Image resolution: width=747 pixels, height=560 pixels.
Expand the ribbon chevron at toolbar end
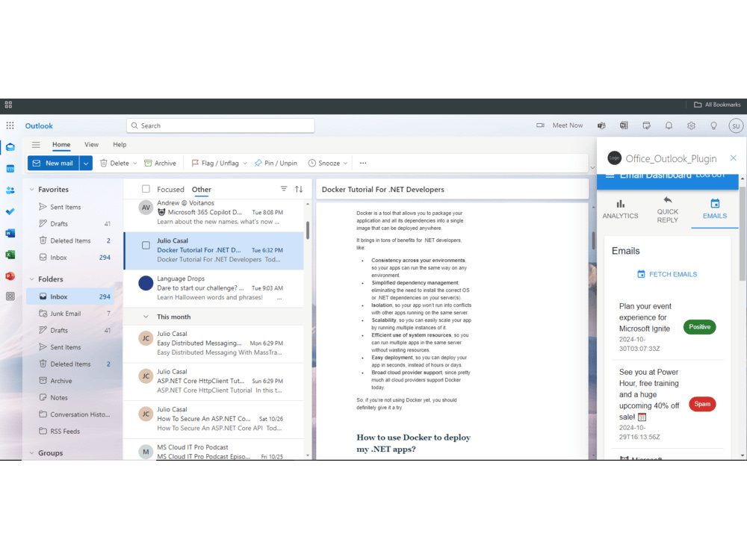(x=592, y=167)
